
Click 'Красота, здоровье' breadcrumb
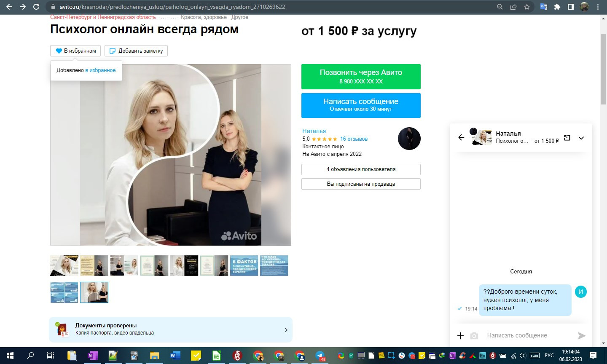coord(204,17)
